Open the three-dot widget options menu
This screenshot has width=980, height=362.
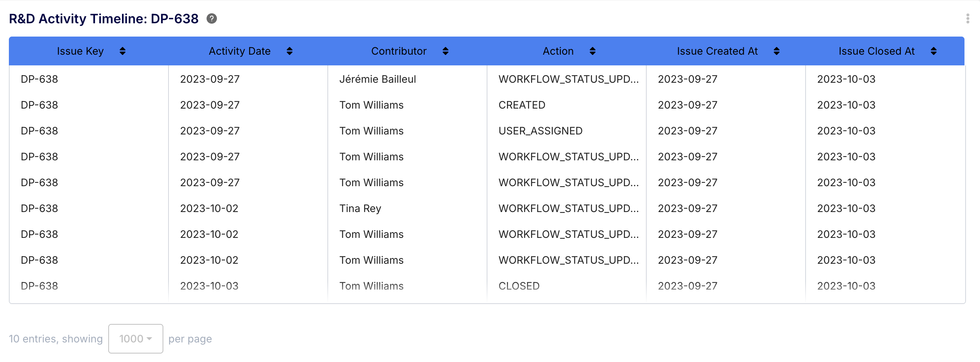click(x=967, y=18)
